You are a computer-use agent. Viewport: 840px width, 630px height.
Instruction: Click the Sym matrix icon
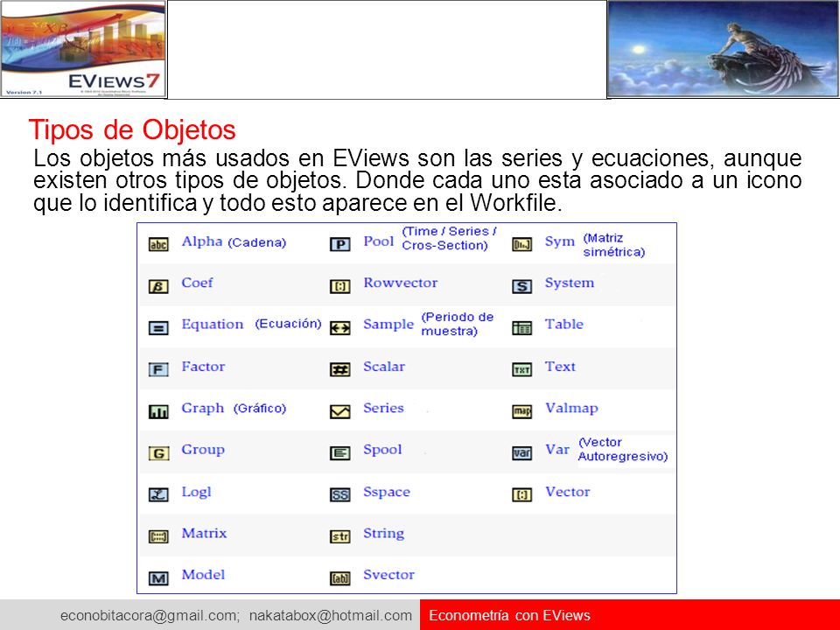click(x=522, y=244)
